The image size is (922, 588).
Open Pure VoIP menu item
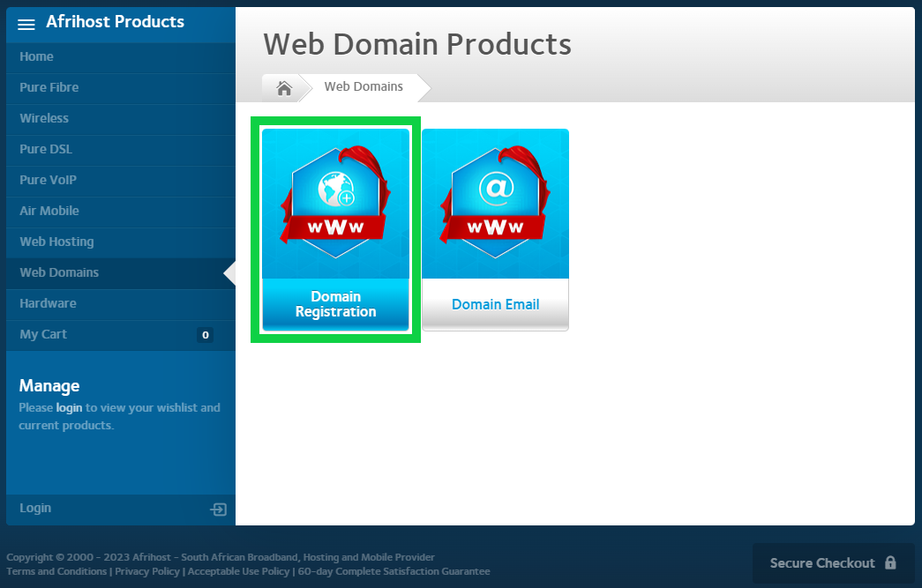coord(48,180)
